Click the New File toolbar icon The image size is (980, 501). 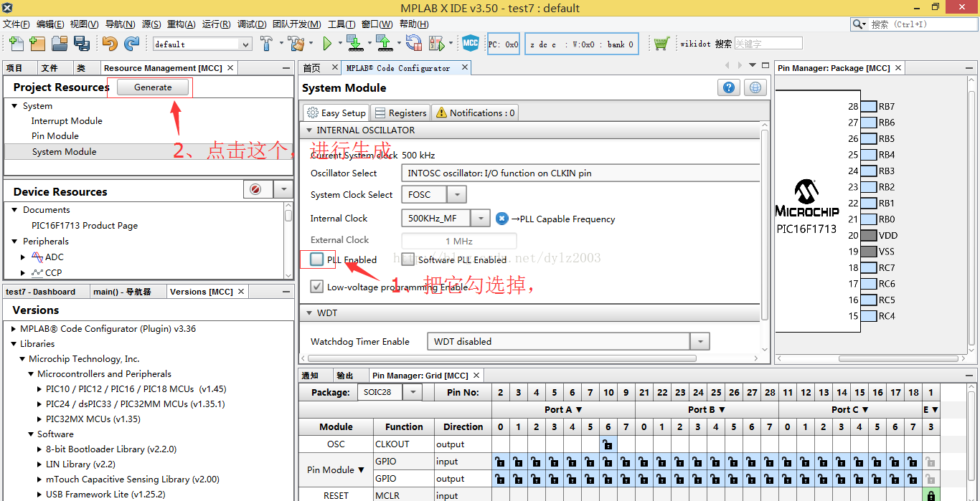point(16,44)
